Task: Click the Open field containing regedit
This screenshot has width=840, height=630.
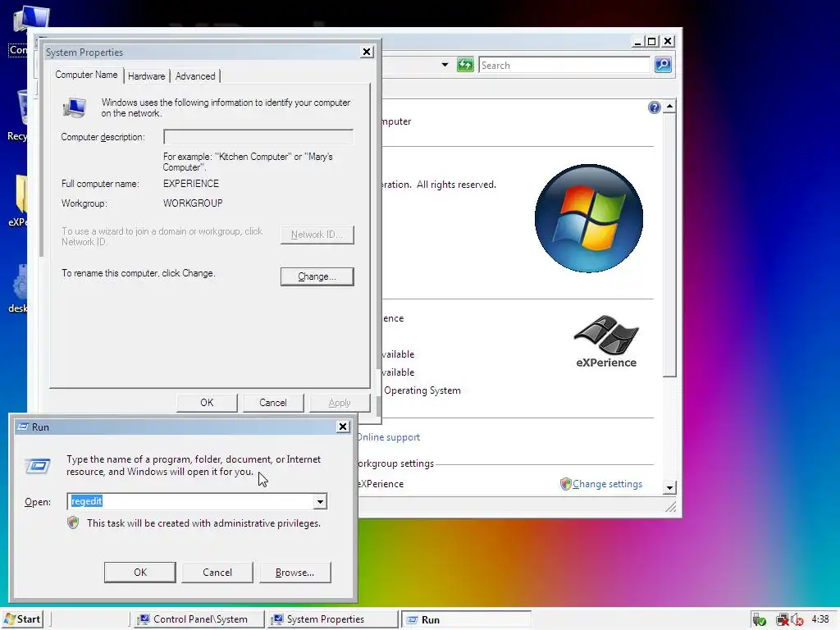Action: [x=190, y=501]
